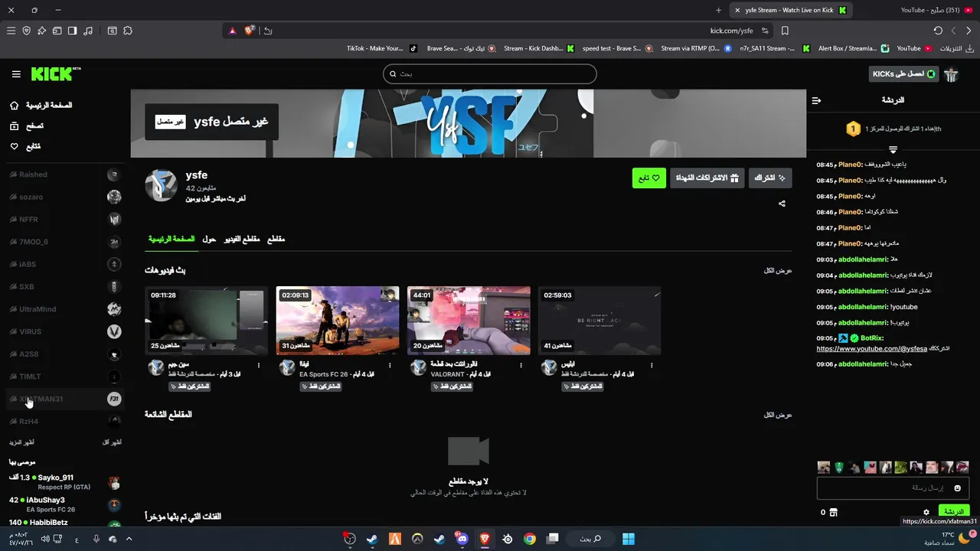This screenshot has height=551, width=980.
Task: Open options for ايليس video
Action: click(652, 365)
